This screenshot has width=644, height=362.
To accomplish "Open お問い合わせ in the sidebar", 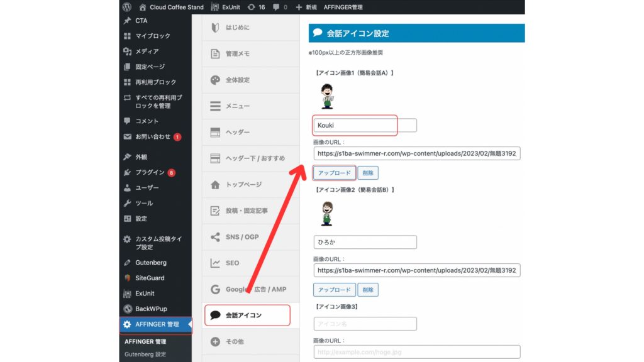I will coord(153,136).
